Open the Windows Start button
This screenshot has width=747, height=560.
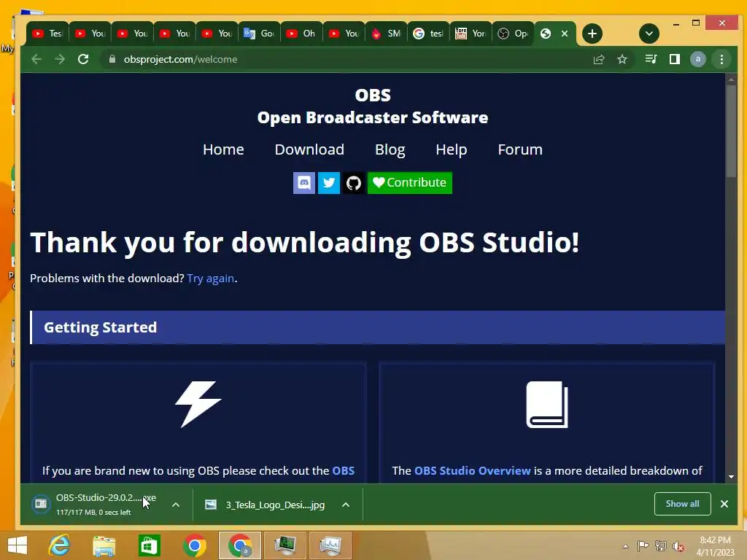18,545
